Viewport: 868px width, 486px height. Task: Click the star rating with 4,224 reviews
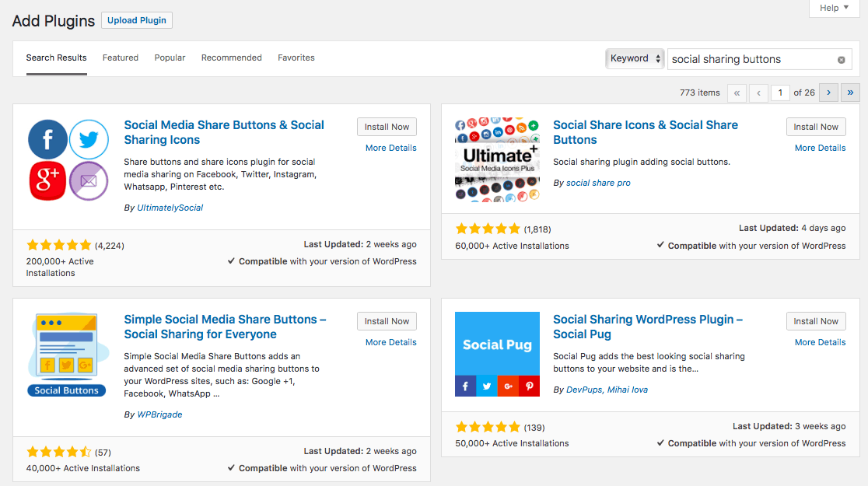pos(58,245)
